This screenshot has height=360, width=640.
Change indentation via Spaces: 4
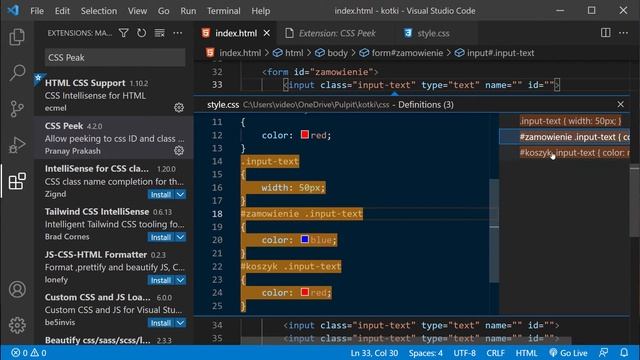tap(425, 353)
